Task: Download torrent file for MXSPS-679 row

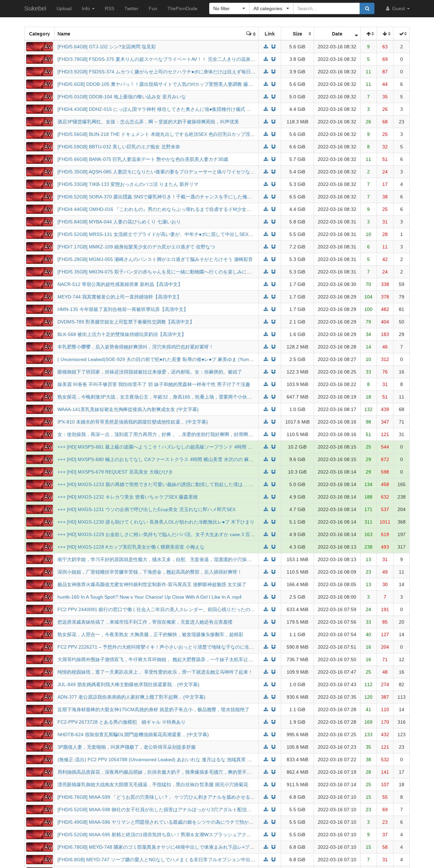Action: point(266,472)
